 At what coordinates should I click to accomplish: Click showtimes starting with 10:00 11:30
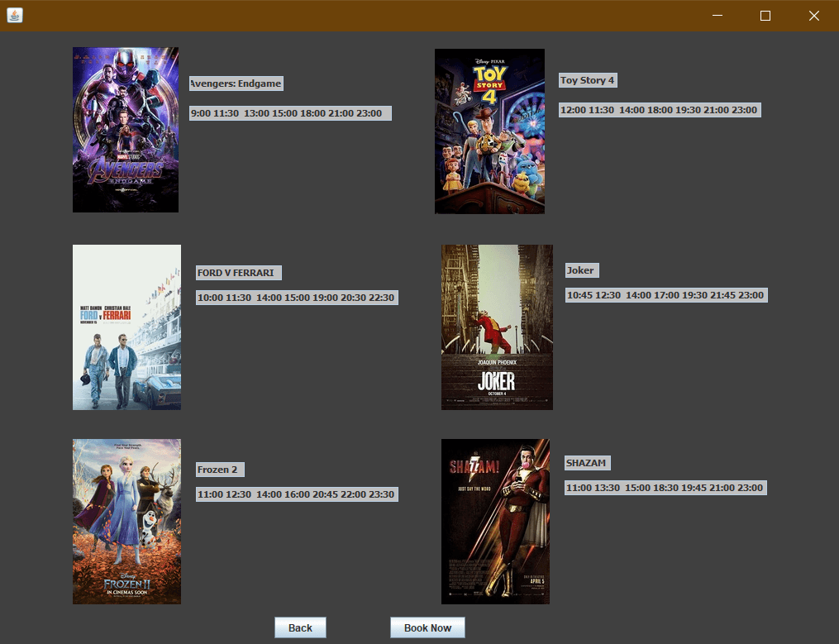pos(297,298)
